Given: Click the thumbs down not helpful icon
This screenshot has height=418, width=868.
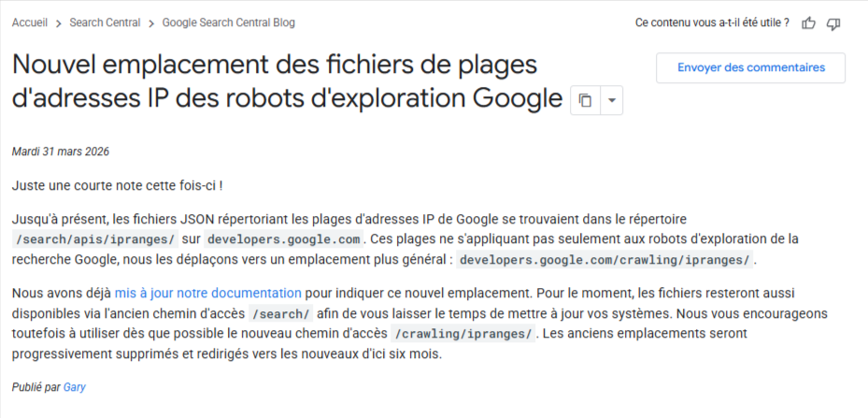Looking at the screenshot, I should coord(834,23).
